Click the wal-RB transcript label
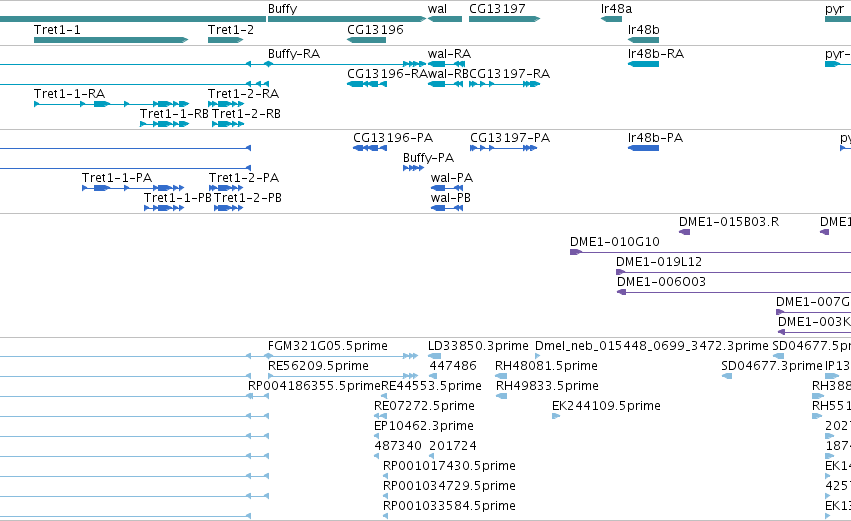This screenshot has width=851, height=521. click(x=448, y=74)
